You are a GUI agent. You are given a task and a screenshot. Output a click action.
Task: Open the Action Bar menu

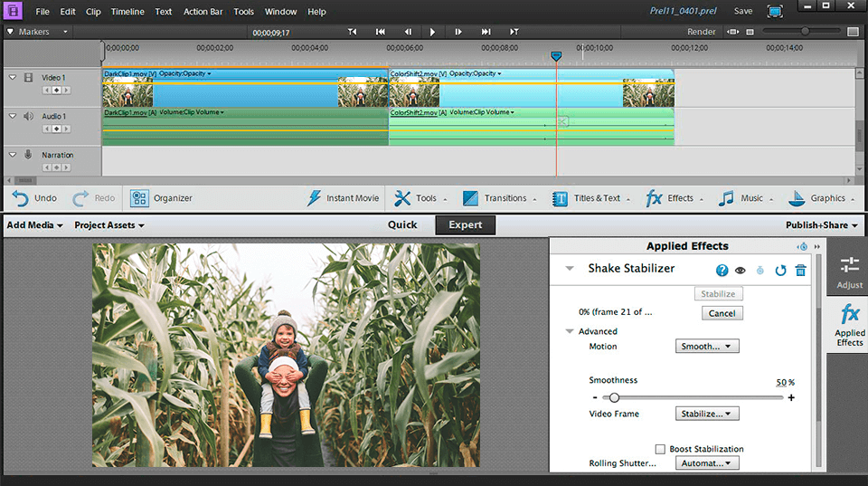click(203, 12)
